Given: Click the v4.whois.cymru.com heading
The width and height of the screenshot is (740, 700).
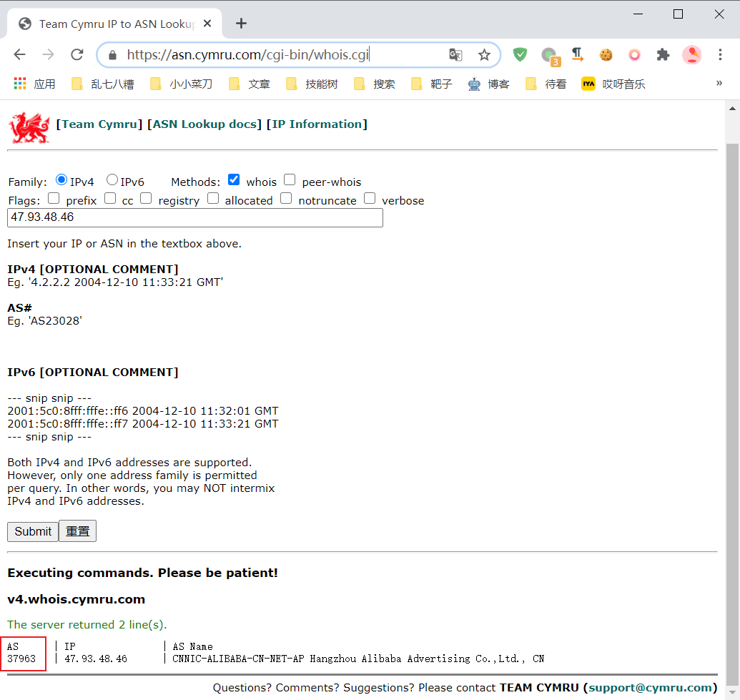Looking at the screenshot, I should point(77,599).
